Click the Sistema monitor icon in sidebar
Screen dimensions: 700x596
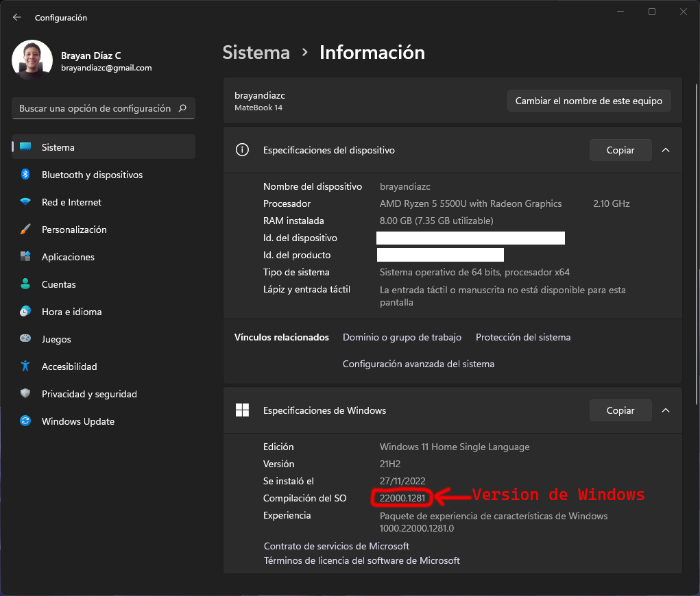25,147
